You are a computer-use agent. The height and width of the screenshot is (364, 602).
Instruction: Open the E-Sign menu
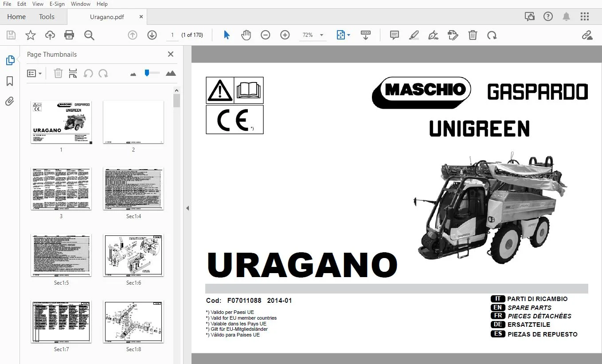pos(57,4)
